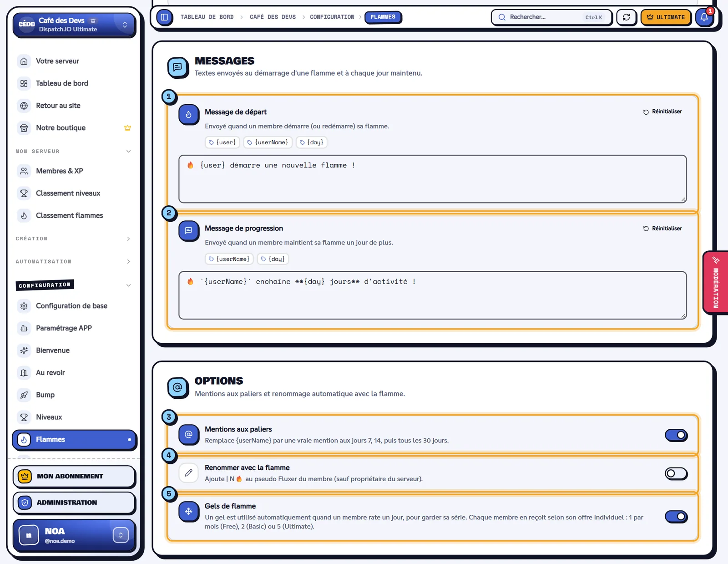Open the NOA account menu
This screenshot has height=564, width=728.
pos(74,535)
